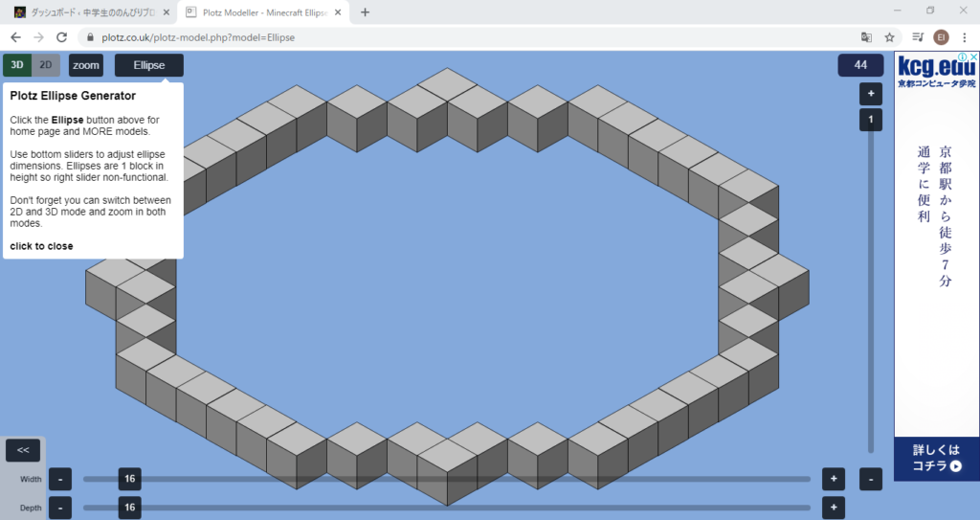Switch to the ダッシュボード browser tab
980x520 pixels.
(92, 12)
